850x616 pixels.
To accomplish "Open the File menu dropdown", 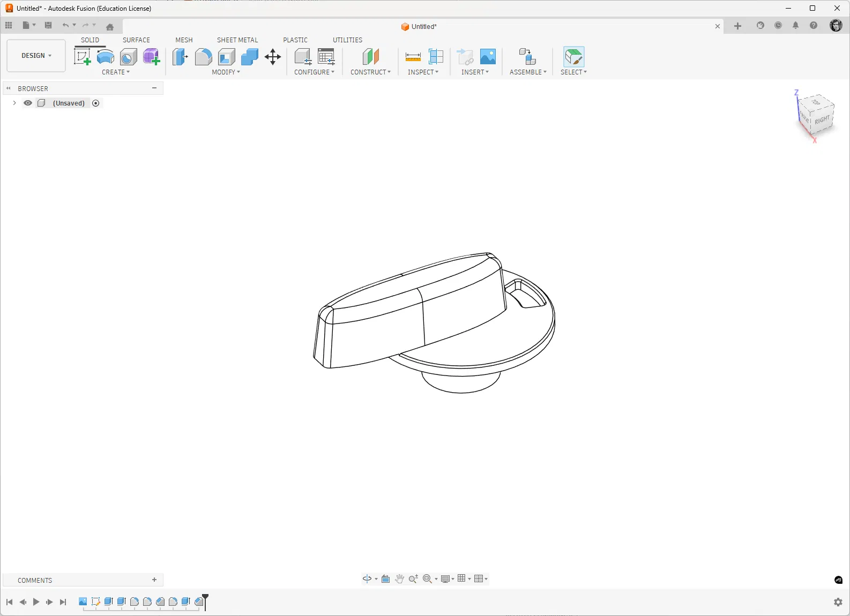I will click(x=29, y=25).
